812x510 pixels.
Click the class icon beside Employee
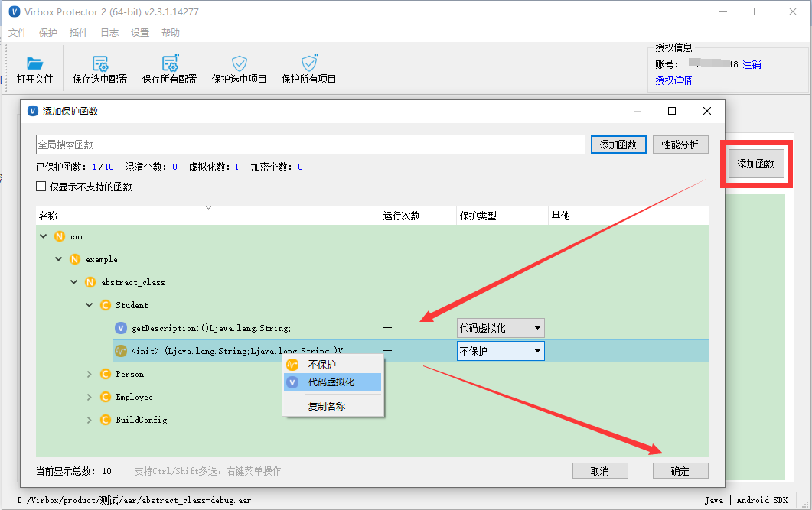click(105, 397)
